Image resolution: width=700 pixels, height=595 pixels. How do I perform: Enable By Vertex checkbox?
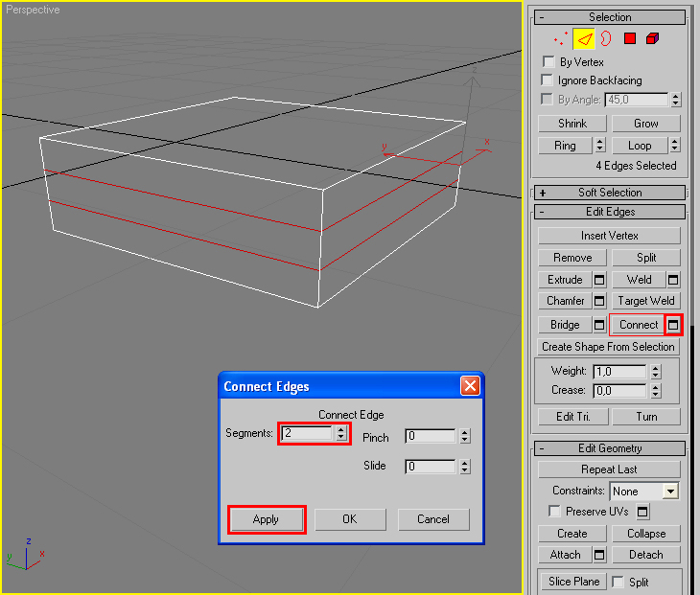click(548, 61)
